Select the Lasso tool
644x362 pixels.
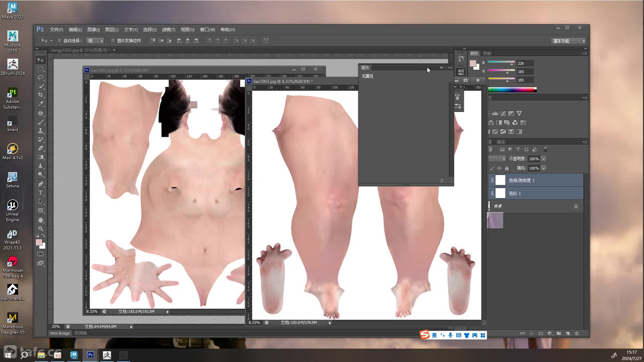point(41,77)
